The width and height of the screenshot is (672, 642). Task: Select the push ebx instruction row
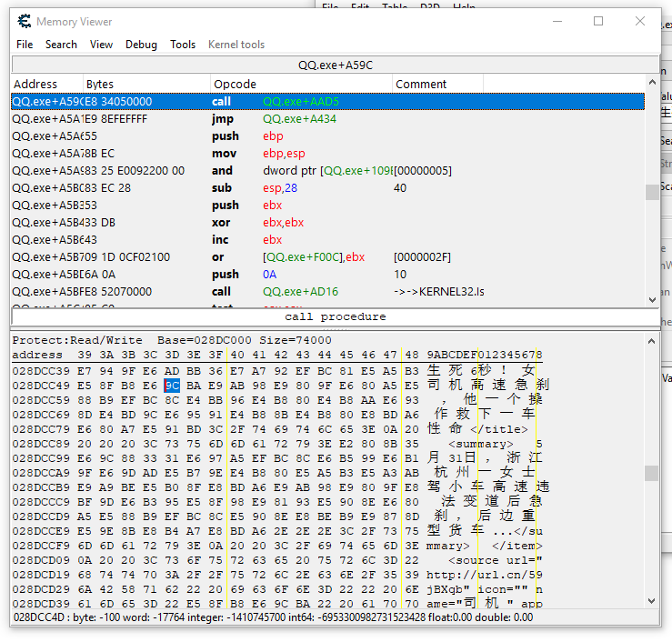click(x=328, y=206)
